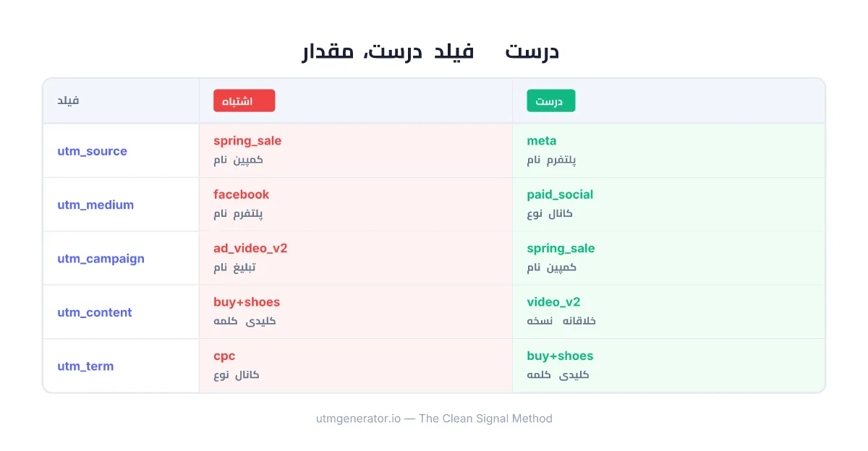Select the red cpc value
The width and height of the screenshot is (868, 451).
[224, 356]
